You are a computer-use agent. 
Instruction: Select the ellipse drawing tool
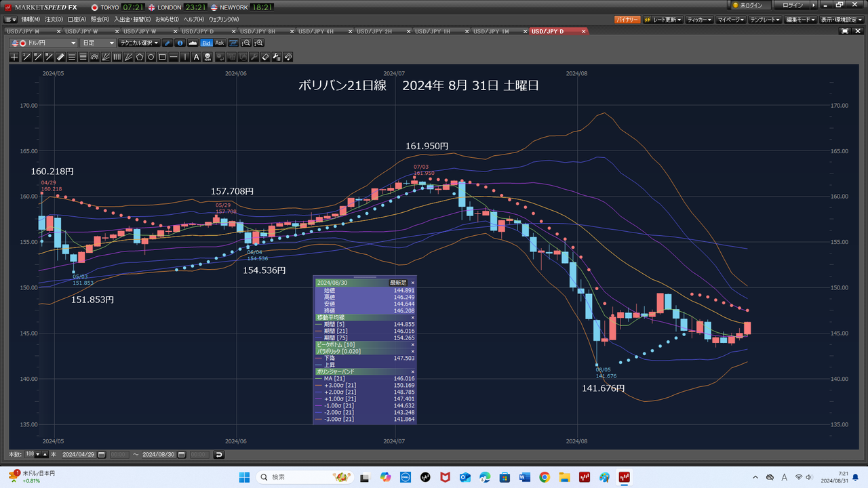151,57
